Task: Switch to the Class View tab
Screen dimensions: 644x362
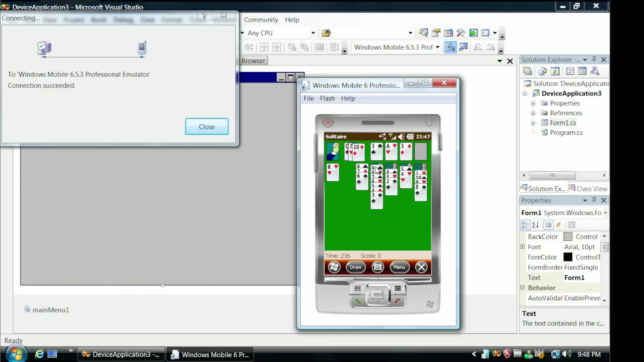Action: click(588, 189)
